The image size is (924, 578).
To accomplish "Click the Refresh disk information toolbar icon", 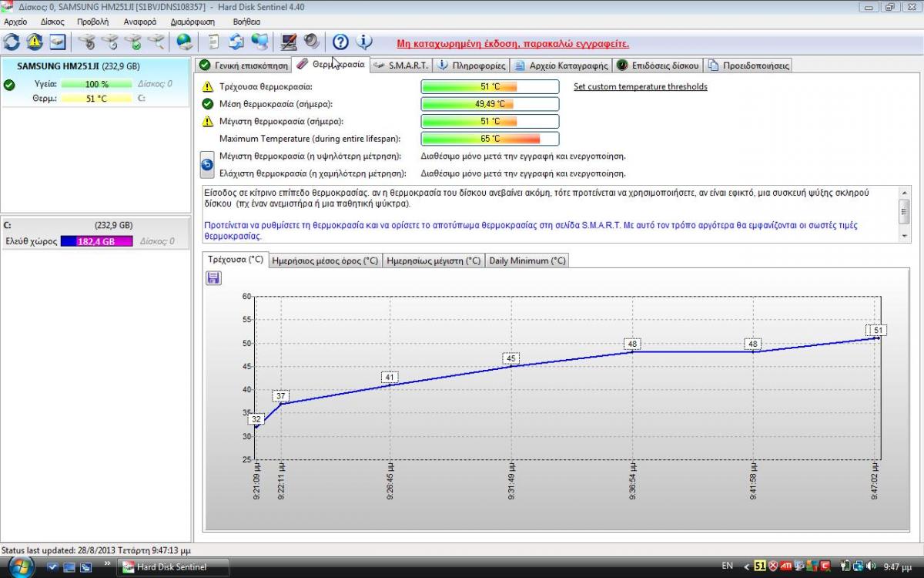I will (12, 42).
